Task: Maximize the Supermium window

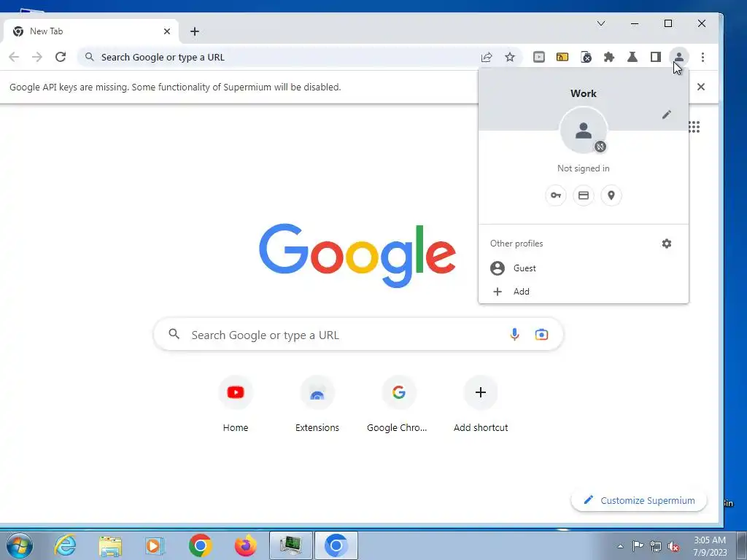Action: (x=668, y=23)
